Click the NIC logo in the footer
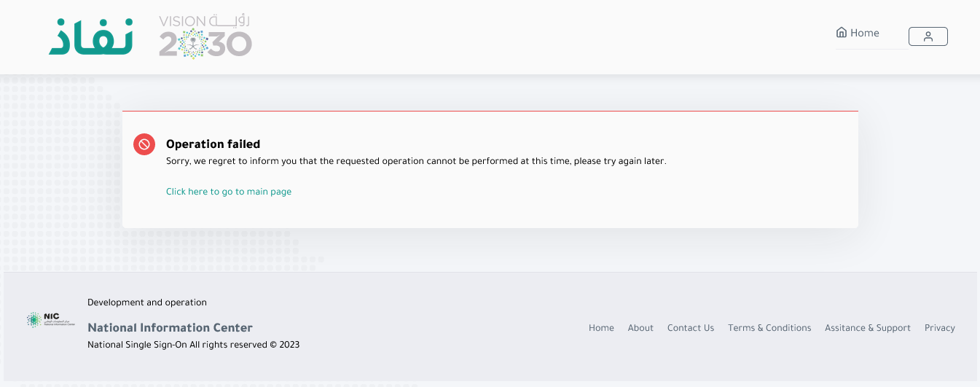 (50, 319)
